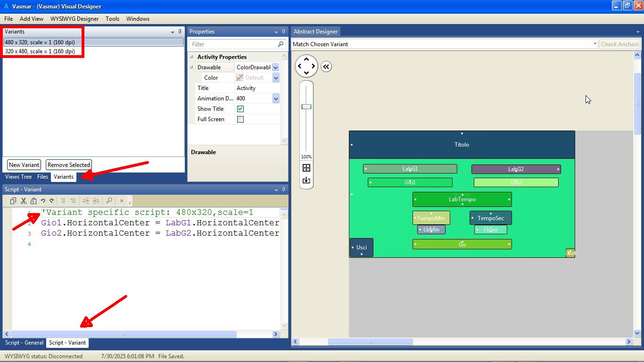The width and height of the screenshot is (644, 362).
Task: Select the 320 x 480 variant
Action: coord(40,51)
